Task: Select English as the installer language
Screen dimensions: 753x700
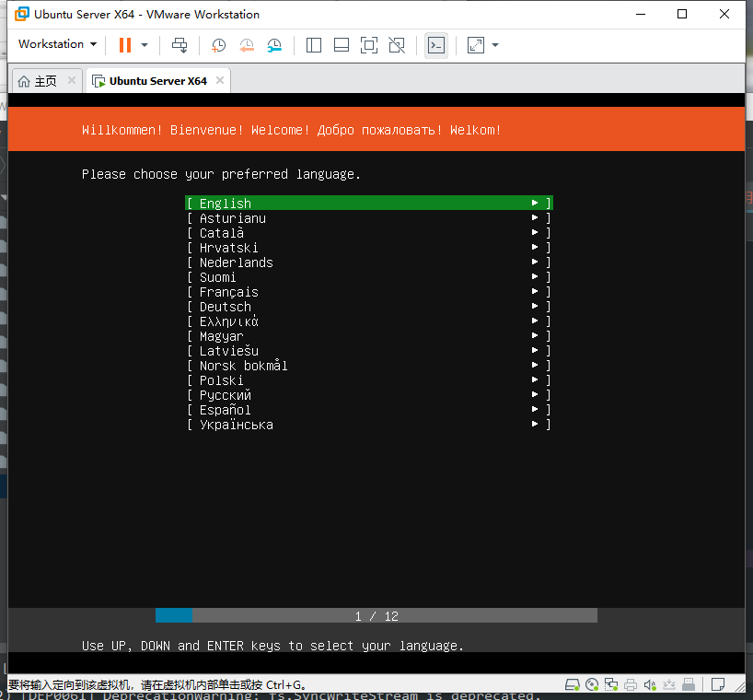Action: 369,204
